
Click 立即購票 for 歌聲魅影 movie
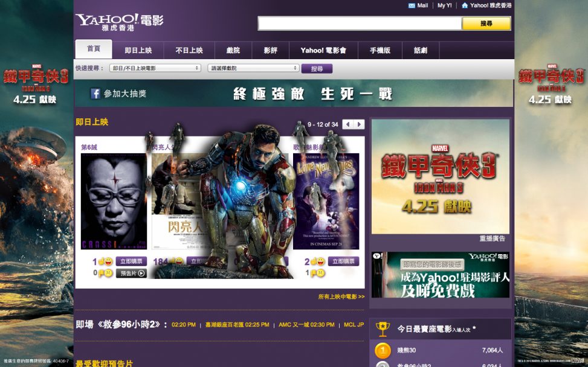[x=343, y=261]
